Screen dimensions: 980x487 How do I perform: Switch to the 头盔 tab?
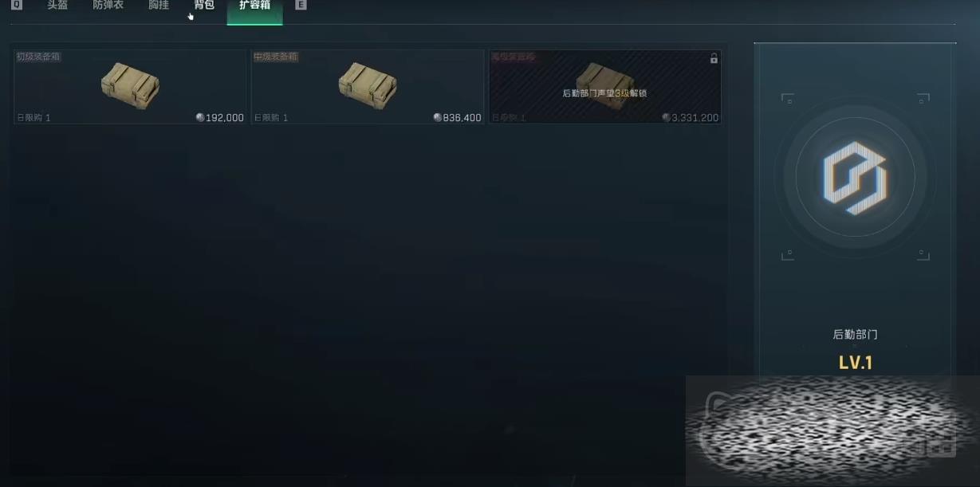[57, 5]
